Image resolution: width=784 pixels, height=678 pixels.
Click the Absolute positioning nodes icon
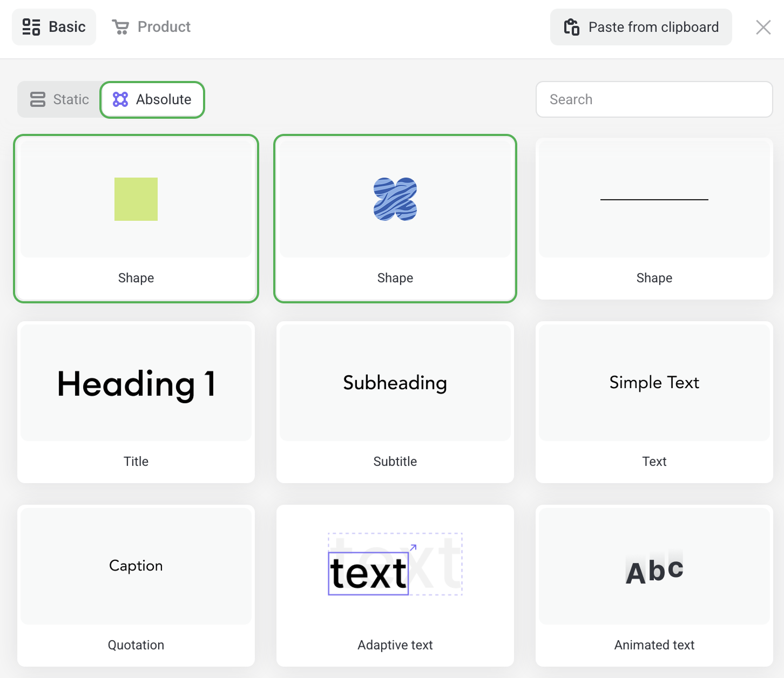point(120,99)
